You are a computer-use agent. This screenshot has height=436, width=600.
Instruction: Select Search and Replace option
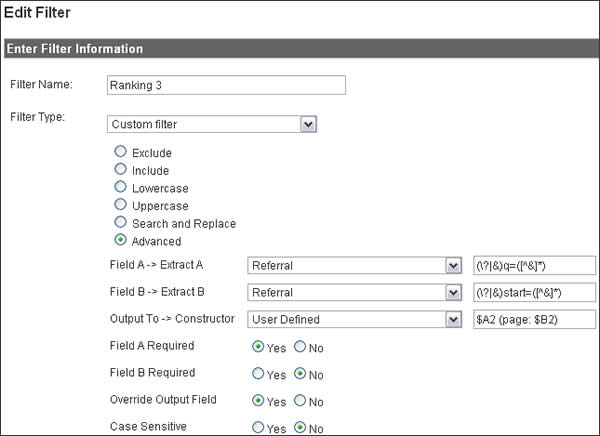coord(121,222)
